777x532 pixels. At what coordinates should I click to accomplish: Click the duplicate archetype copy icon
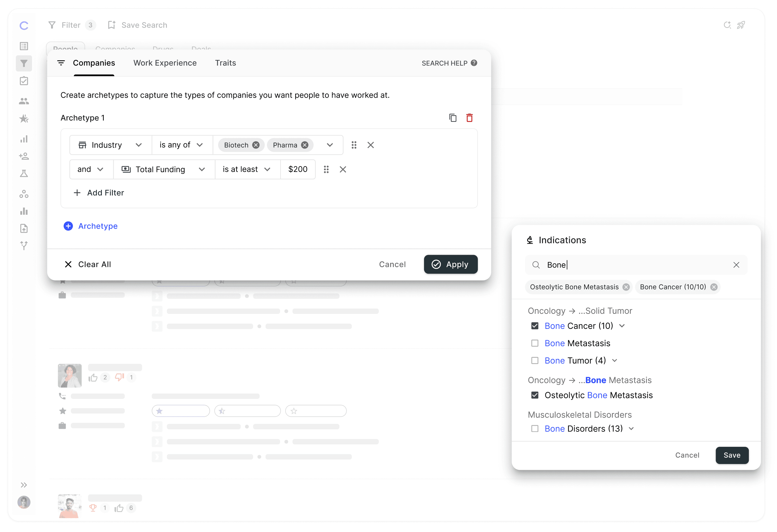(453, 118)
